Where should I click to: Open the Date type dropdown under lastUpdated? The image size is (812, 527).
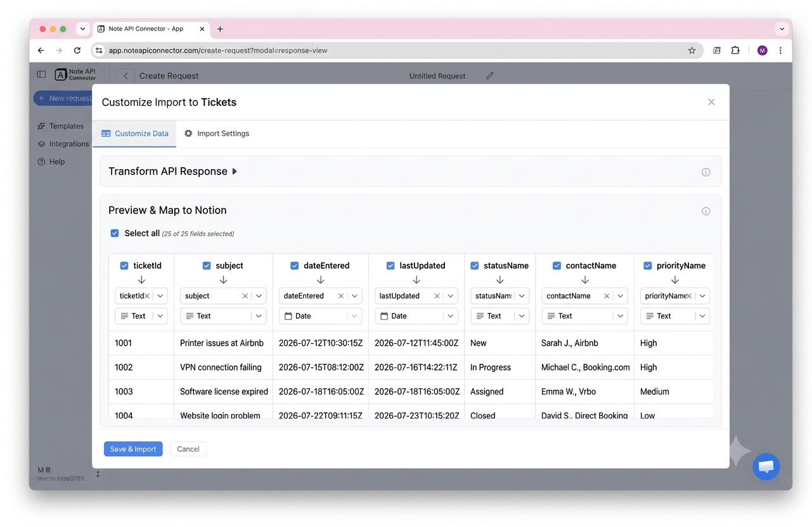[416, 316]
